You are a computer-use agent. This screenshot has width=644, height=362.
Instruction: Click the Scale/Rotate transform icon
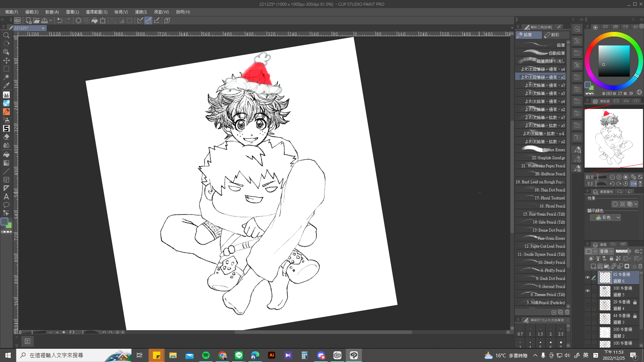coord(103,20)
